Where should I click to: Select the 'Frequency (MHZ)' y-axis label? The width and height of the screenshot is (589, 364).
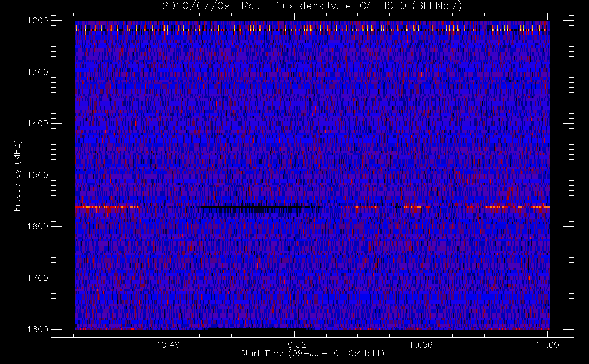click(x=17, y=175)
